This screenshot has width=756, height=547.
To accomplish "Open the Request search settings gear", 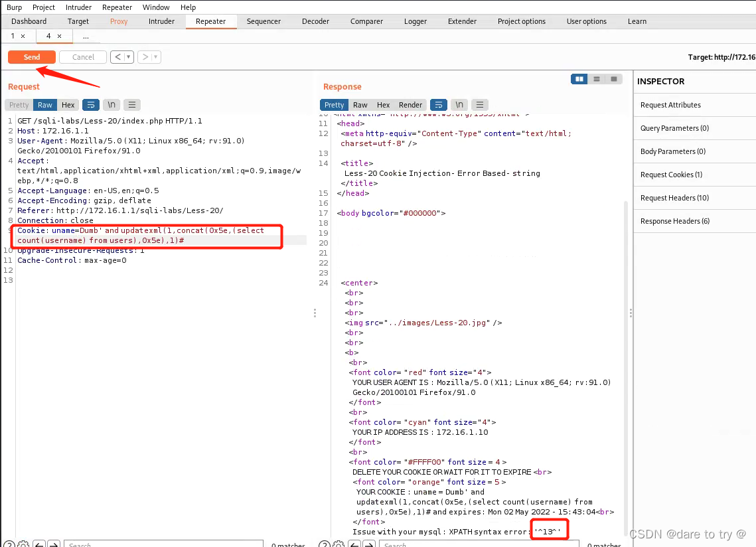I will (x=23, y=544).
